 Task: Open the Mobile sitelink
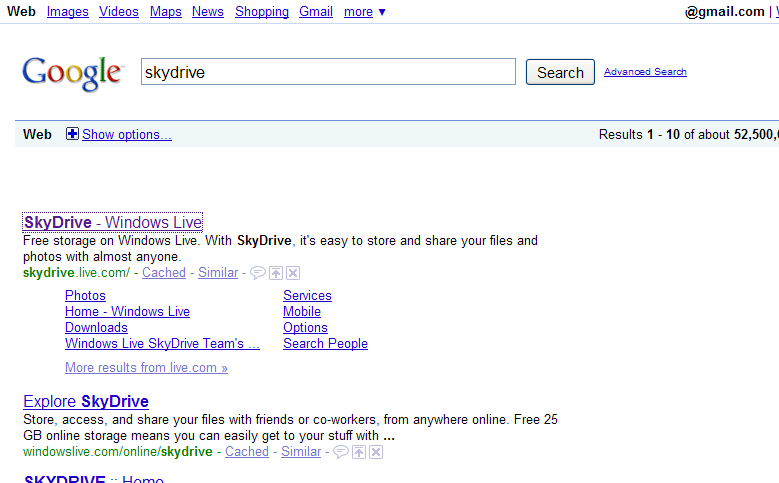coord(302,311)
